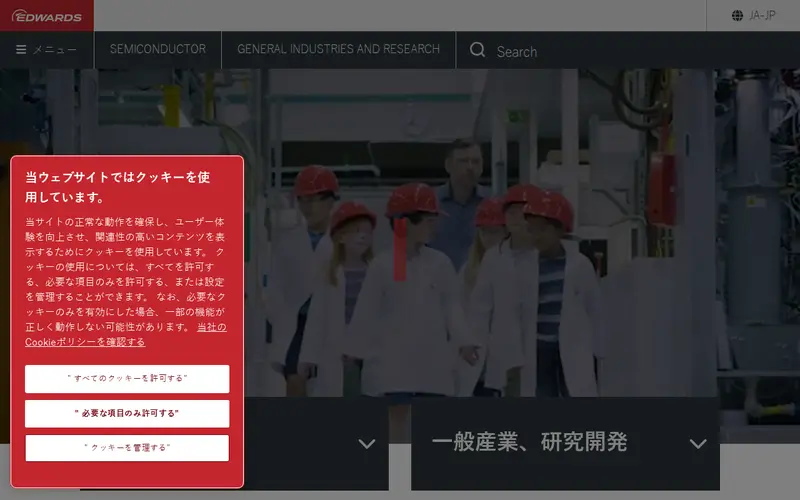This screenshot has height=500, width=800.
Task: Click the Edwards logo
Action: click(46, 16)
